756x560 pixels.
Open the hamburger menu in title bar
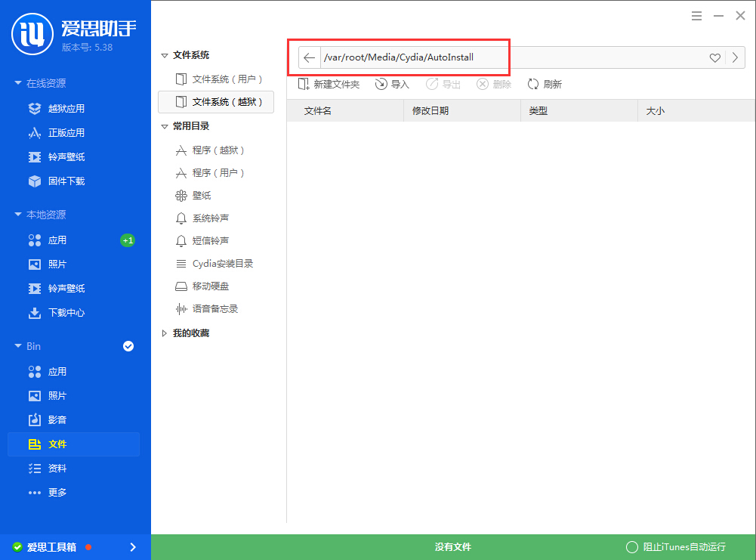click(696, 16)
